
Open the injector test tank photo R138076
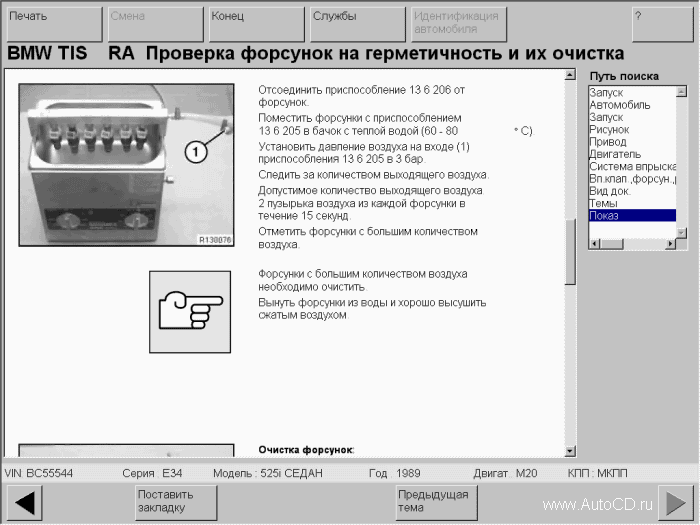126,165
